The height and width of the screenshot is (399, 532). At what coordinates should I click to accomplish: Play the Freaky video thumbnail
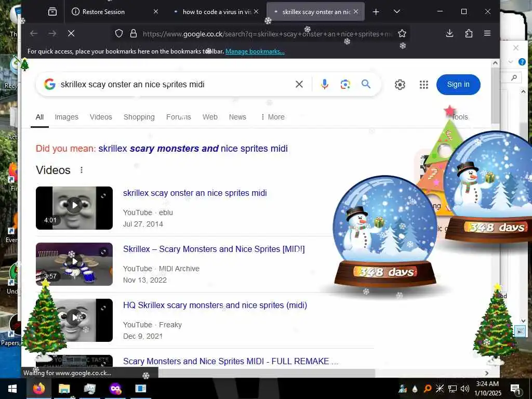click(74, 320)
